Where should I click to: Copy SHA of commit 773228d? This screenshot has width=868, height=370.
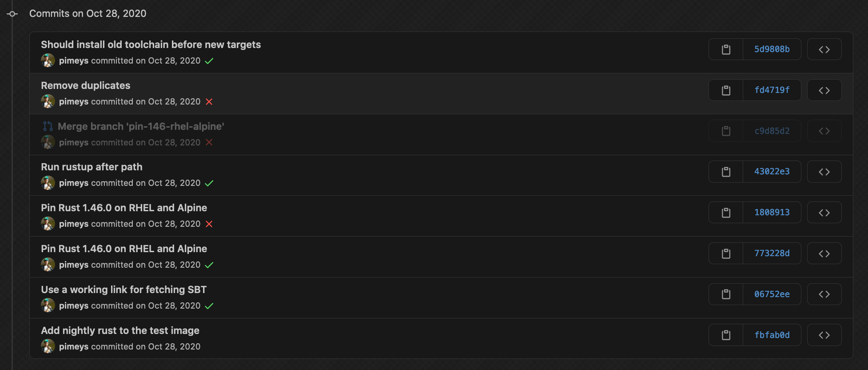pyautogui.click(x=726, y=253)
